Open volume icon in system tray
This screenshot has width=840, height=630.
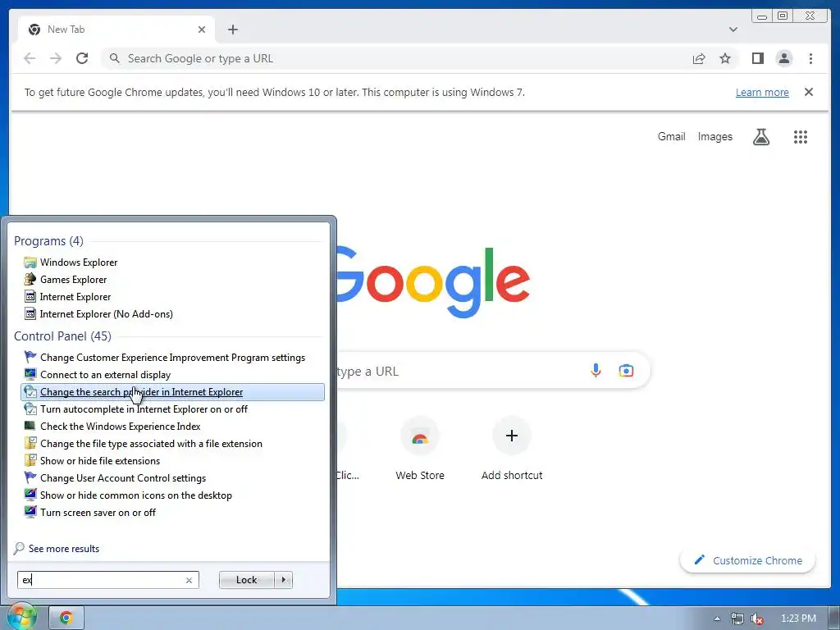pos(757,619)
